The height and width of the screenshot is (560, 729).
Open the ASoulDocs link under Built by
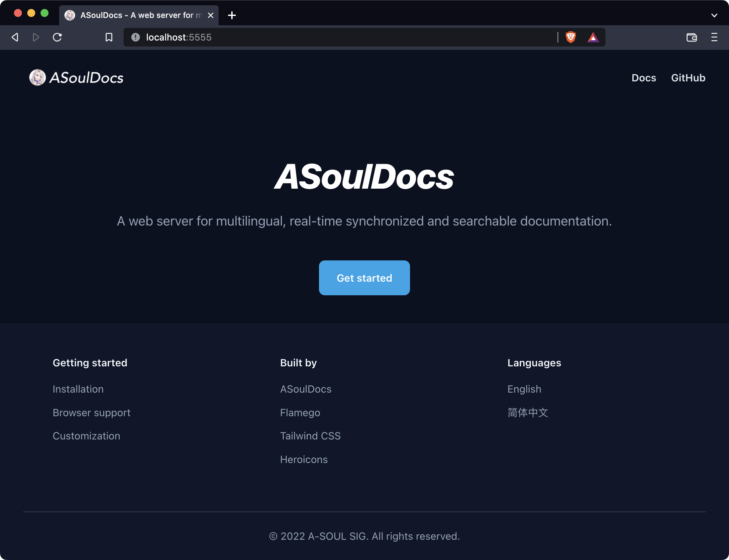click(x=305, y=389)
